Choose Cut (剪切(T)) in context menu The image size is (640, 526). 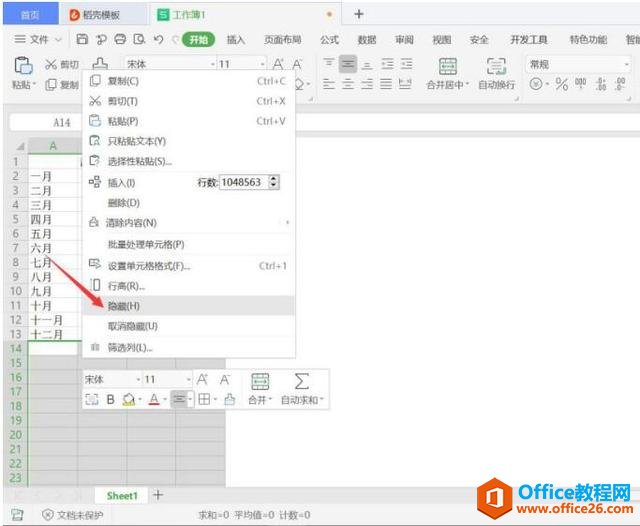point(188,101)
